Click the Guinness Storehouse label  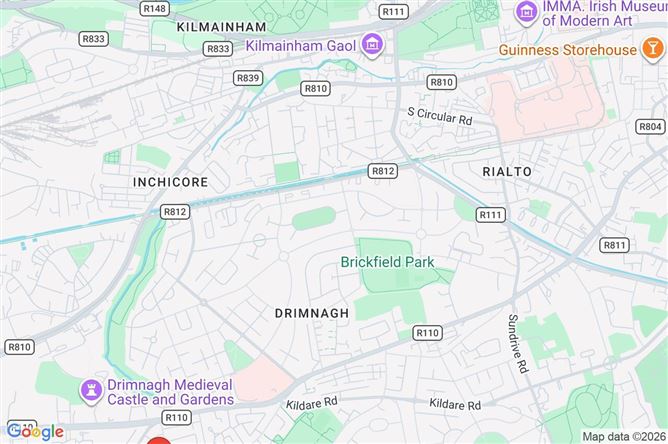[568, 50]
